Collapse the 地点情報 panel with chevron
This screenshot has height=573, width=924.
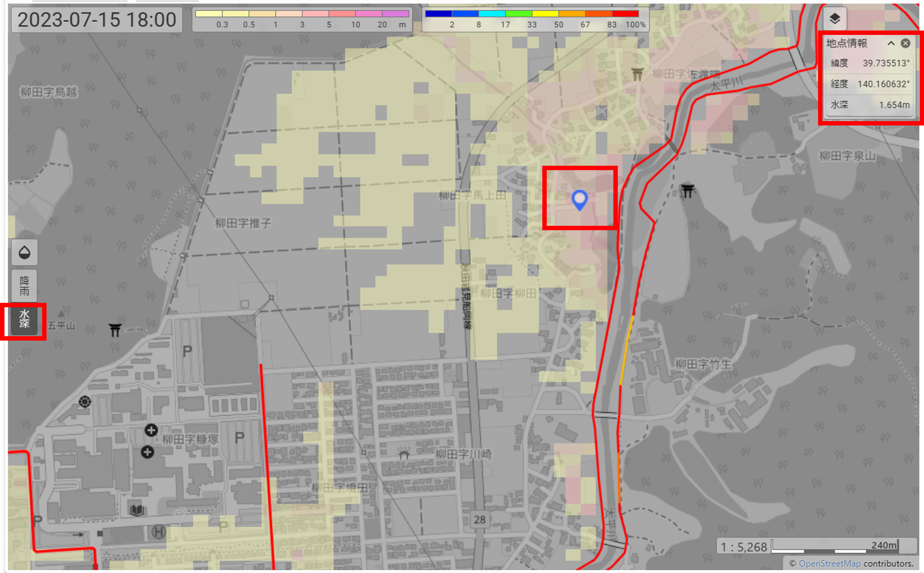tap(891, 43)
